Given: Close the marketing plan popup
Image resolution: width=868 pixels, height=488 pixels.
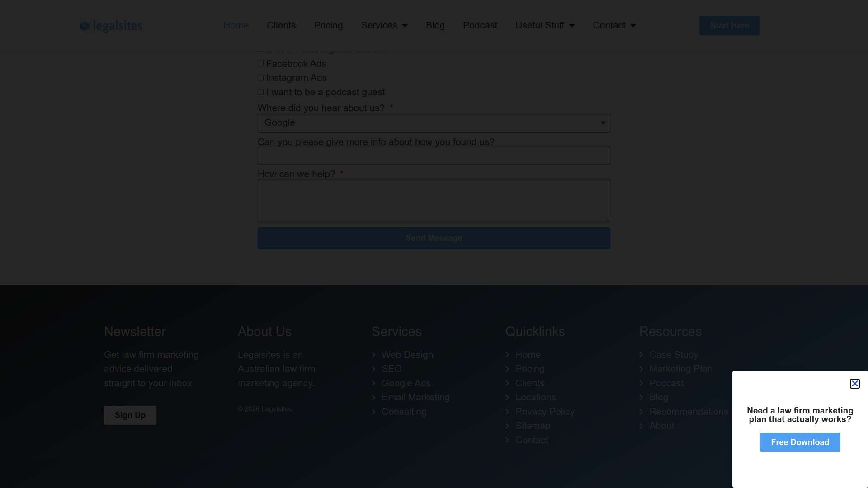Looking at the screenshot, I should (855, 384).
